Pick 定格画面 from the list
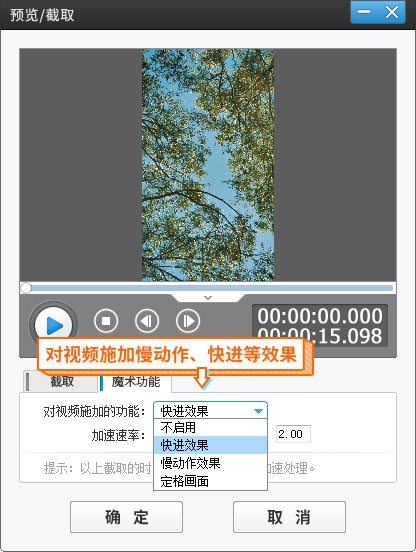 [210, 481]
